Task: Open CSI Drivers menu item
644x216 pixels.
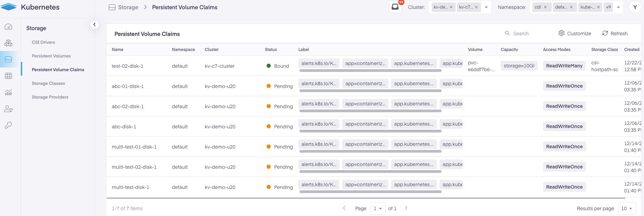Action: (x=43, y=42)
